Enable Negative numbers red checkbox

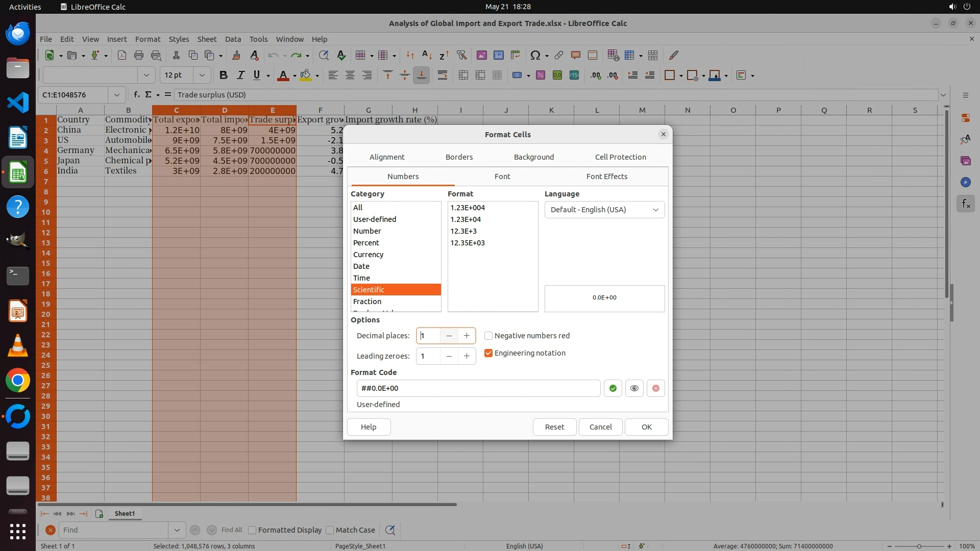pyautogui.click(x=488, y=336)
